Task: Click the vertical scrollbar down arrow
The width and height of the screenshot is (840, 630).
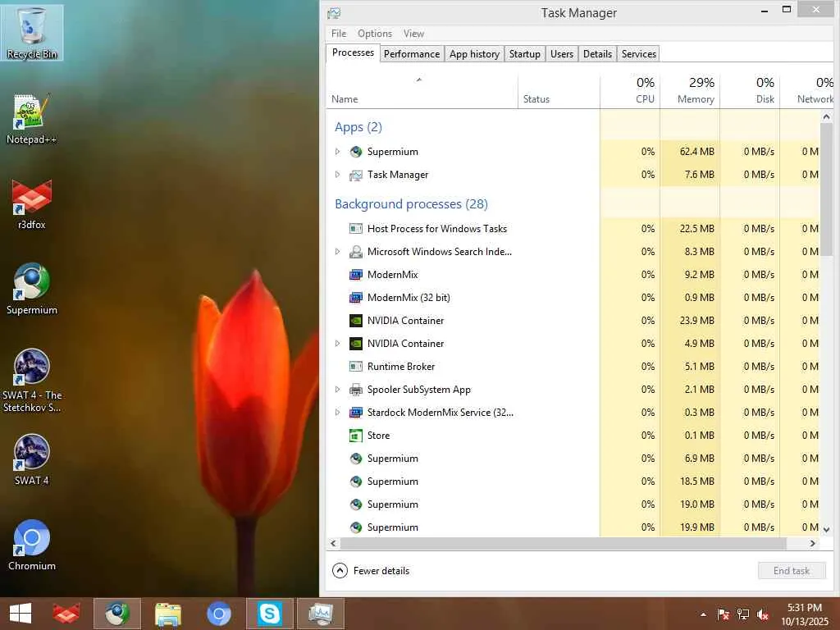Action: pos(826,529)
